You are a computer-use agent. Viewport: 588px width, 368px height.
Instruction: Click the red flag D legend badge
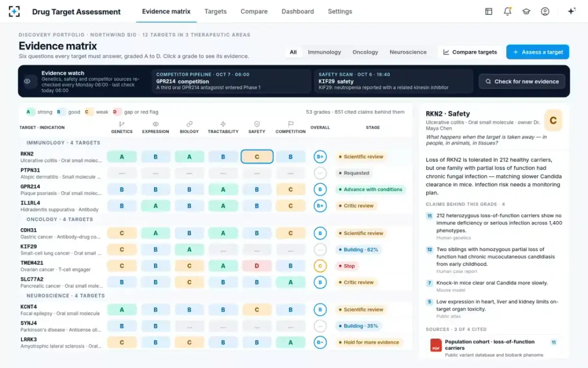click(x=118, y=112)
